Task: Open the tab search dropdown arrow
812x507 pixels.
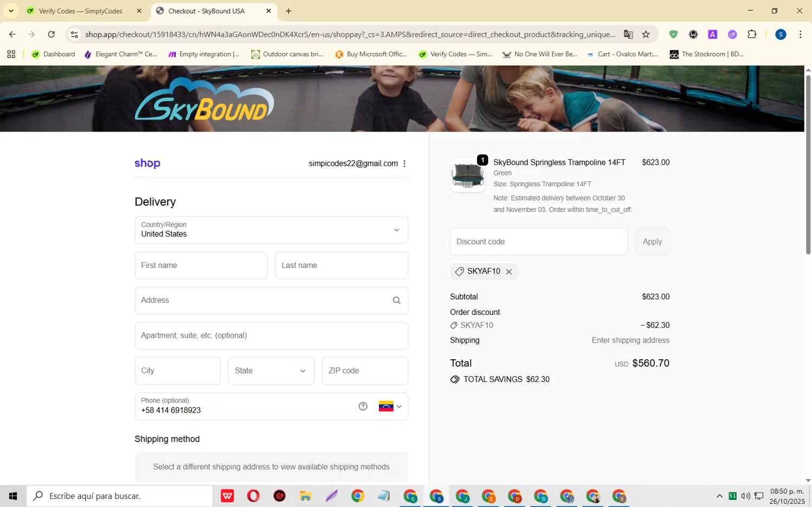Action: 11,11
